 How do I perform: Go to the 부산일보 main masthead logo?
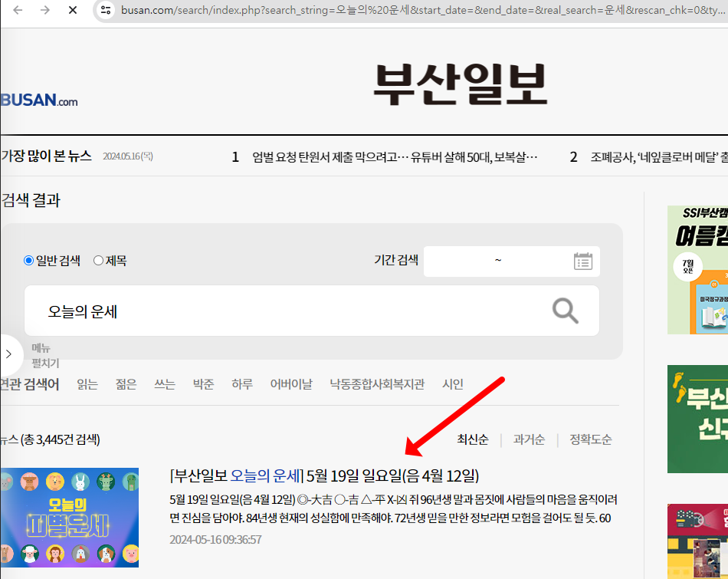tap(460, 84)
